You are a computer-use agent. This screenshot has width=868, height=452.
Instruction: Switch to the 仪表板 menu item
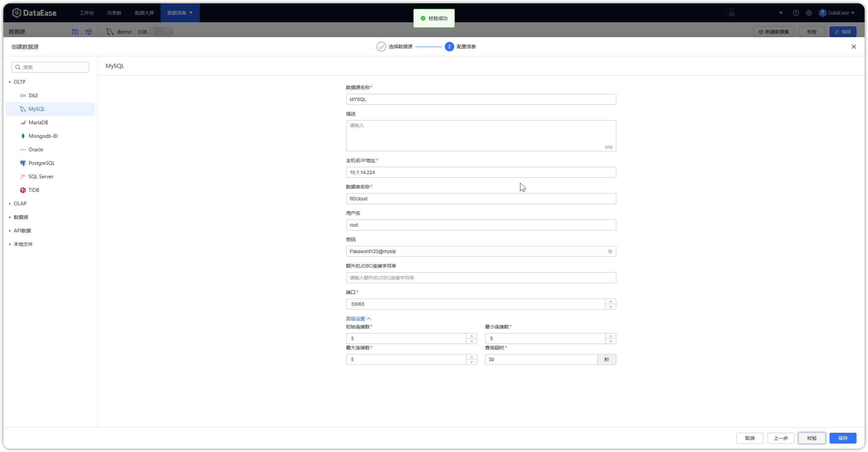(x=114, y=12)
